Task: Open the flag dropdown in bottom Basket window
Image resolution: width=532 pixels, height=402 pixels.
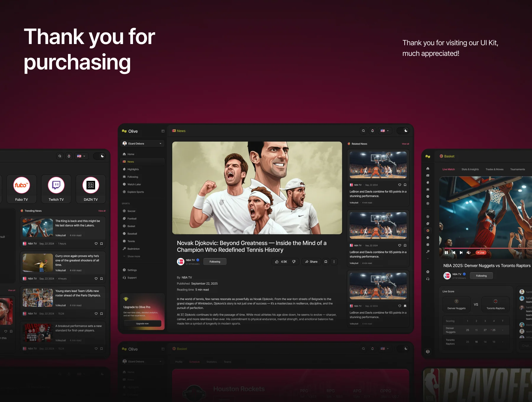Action: (x=385, y=349)
